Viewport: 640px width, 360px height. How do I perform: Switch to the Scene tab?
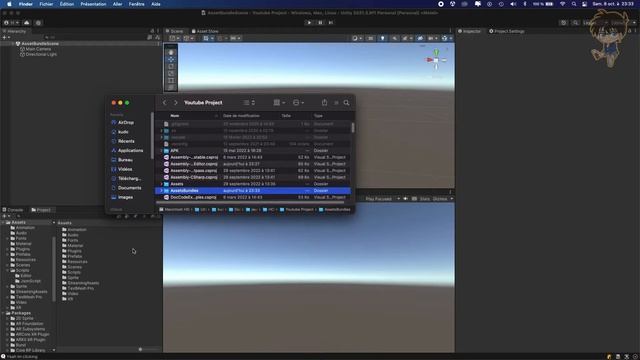tap(175, 31)
